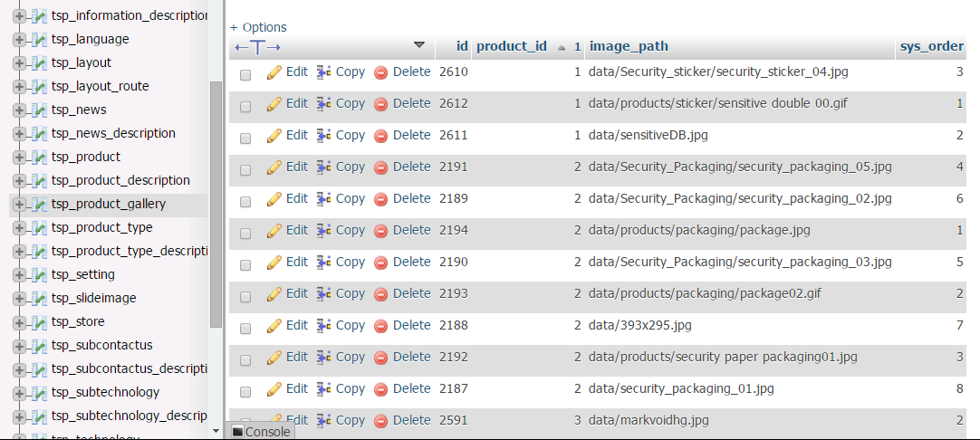980x440 pixels.
Task: Click the sidebar vertical scrollbar
Action: (x=216, y=204)
